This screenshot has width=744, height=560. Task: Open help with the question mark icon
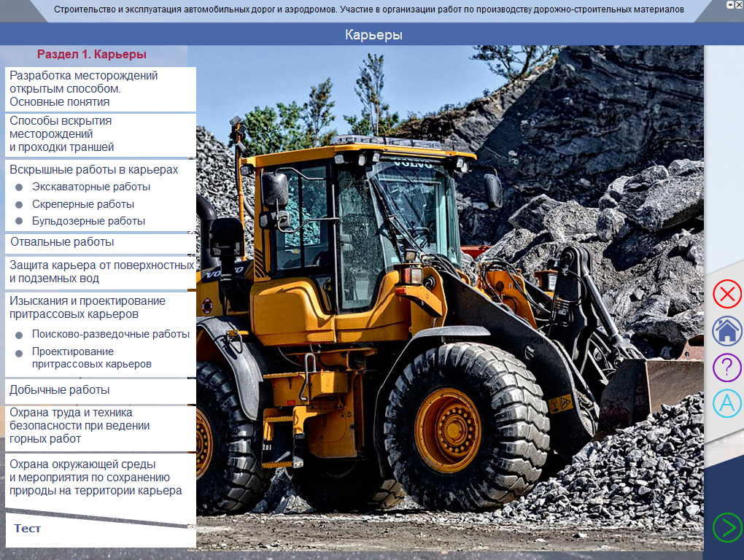pyautogui.click(x=726, y=367)
